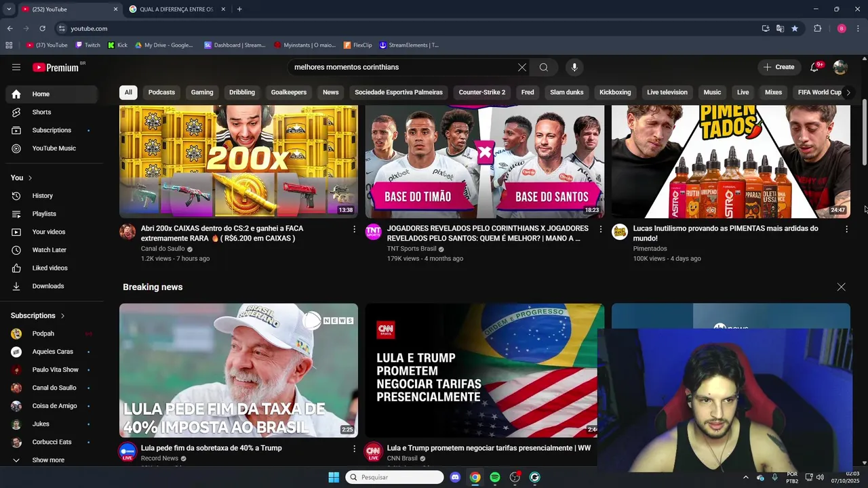
Task: Open the StreamElements bookmark
Action: tap(409, 45)
